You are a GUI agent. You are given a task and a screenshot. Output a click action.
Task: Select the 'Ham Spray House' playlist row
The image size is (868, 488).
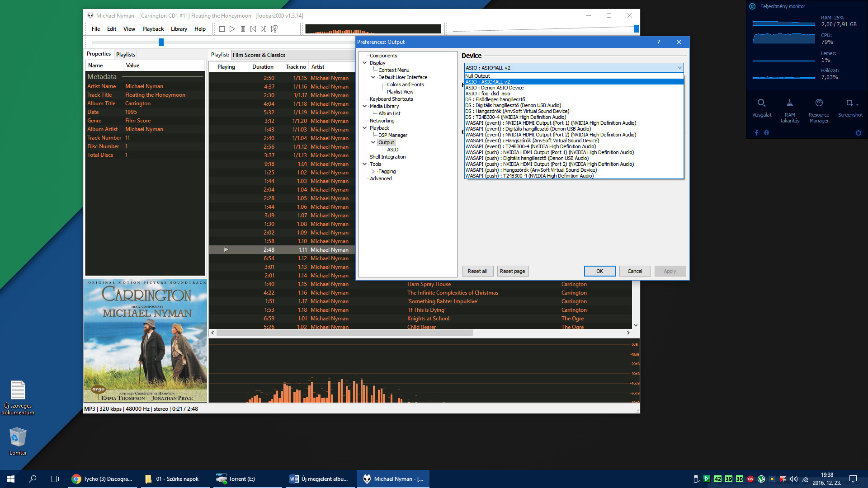coord(420,284)
